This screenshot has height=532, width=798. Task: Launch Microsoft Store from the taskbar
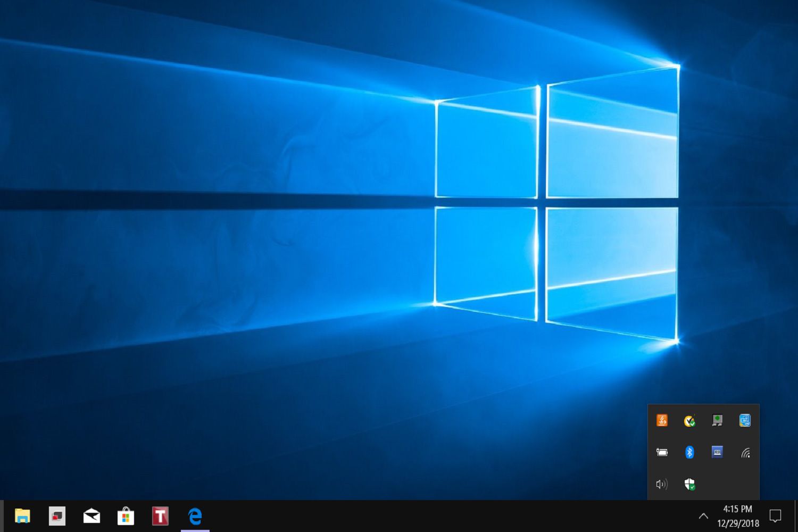click(126, 516)
